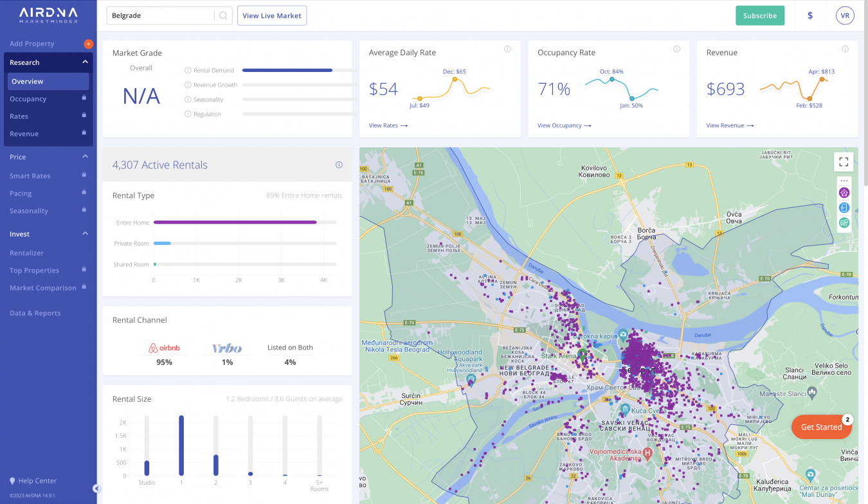Open the currency dollar sign selector
Viewport: 868px width, 504px height.
[x=809, y=15]
